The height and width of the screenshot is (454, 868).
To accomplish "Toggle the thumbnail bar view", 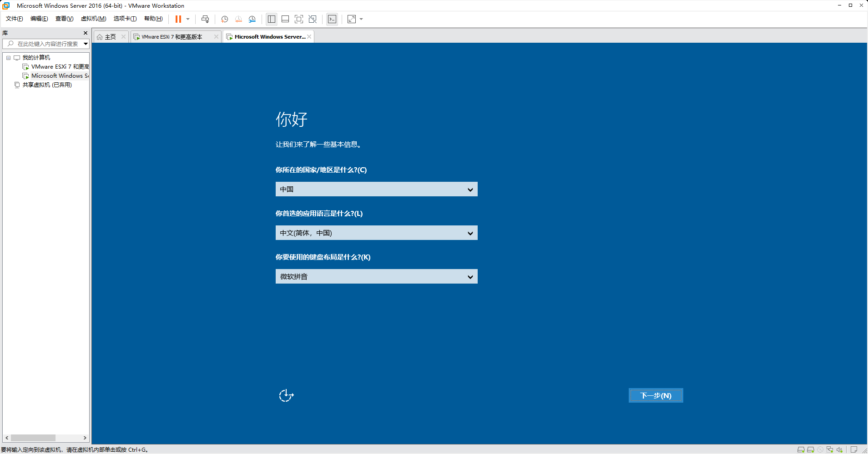I will pos(285,19).
